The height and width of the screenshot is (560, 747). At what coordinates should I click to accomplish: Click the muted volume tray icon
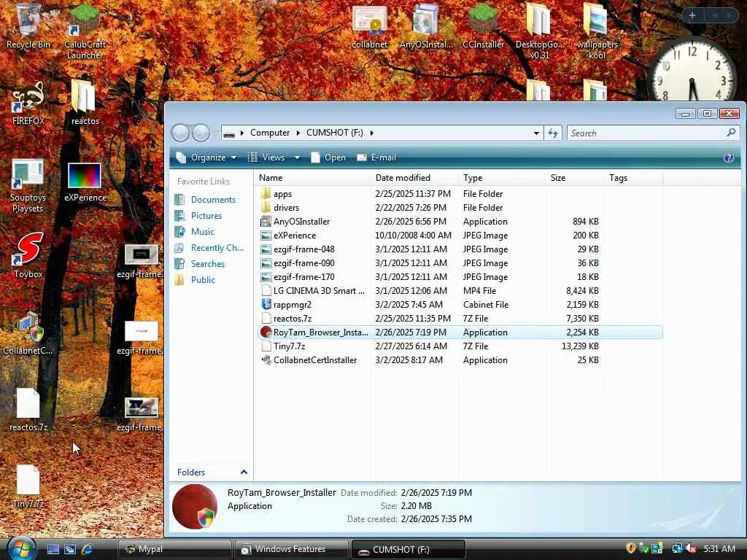pyautogui.click(x=692, y=549)
